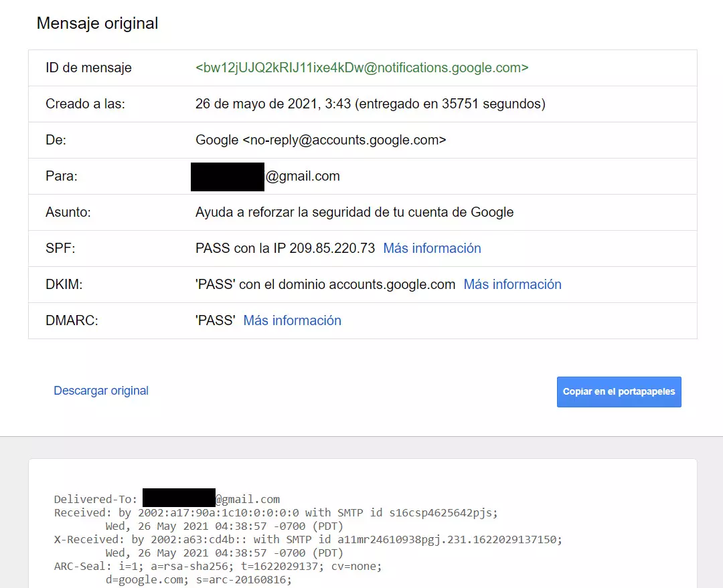Image resolution: width=723 pixels, height=588 pixels.
Task: Click the 'Creado a las:' label
Action: [85, 104]
